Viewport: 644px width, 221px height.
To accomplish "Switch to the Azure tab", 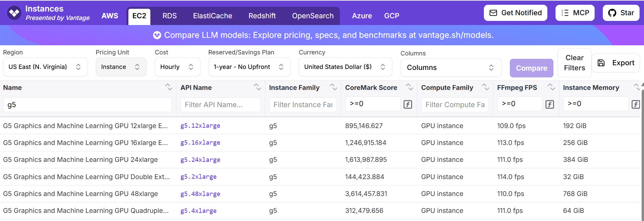I will 362,16.
